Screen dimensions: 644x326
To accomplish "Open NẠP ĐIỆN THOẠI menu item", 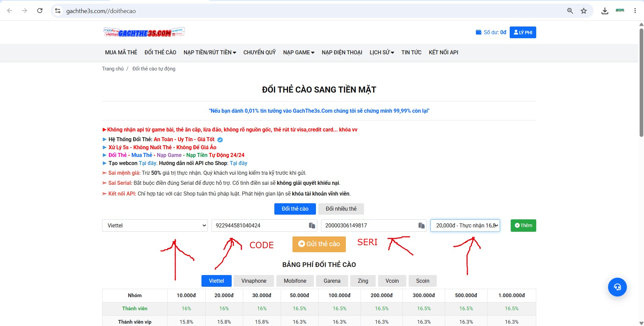I will pyautogui.click(x=342, y=52).
